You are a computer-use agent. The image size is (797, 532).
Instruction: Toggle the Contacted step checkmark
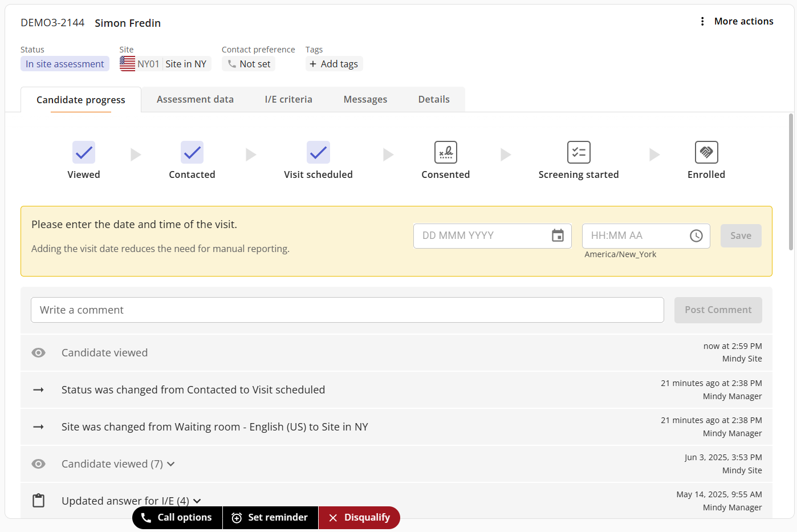(192, 152)
